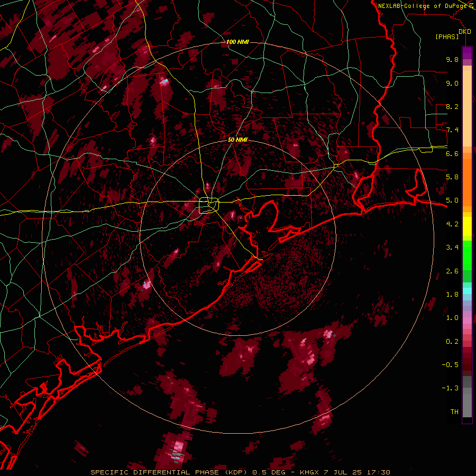Select the 1.8 scale value
Viewport: 476px width, 476px height.
coord(452,295)
